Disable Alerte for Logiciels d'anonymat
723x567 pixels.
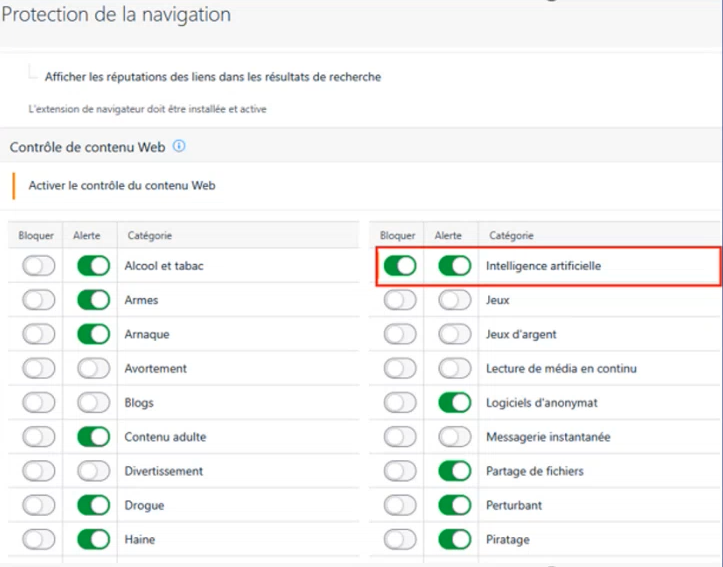[454, 403]
